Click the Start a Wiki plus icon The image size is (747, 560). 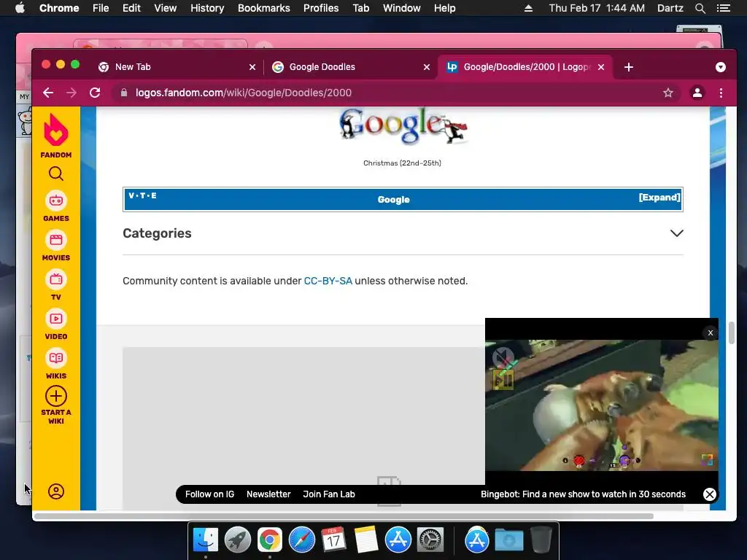pos(55,396)
